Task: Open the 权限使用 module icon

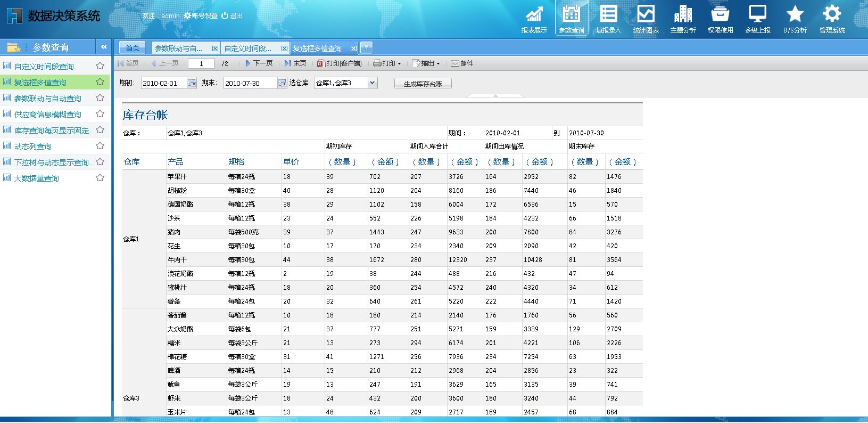Action: 720,19
